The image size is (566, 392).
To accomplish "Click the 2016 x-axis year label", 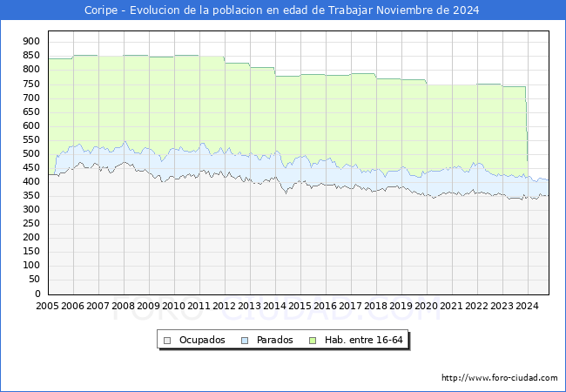I will tap(326, 306).
